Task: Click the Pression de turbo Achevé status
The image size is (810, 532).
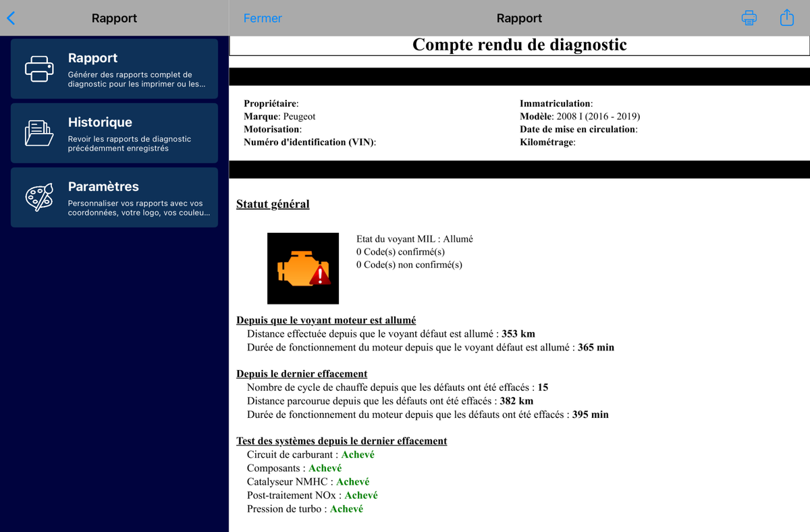Action: point(346,508)
